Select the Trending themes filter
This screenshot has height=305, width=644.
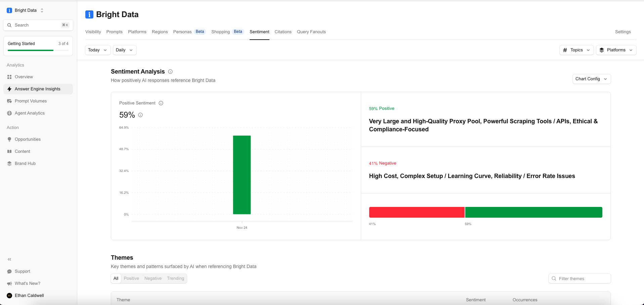pyautogui.click(x=175, y=278)
